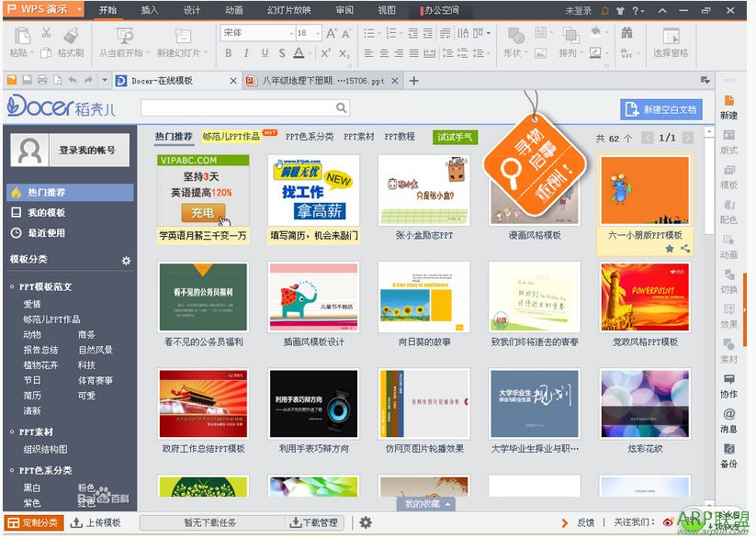Expand the 我的收藏 favorites panel
This screenshot has width=756, height=538.
(x=424, y=502)
